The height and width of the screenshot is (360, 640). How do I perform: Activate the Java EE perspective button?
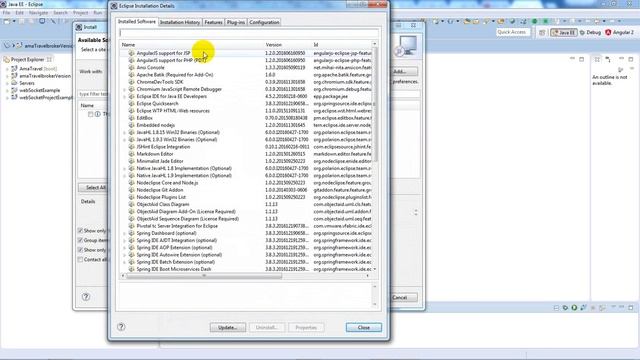(564, 32)
